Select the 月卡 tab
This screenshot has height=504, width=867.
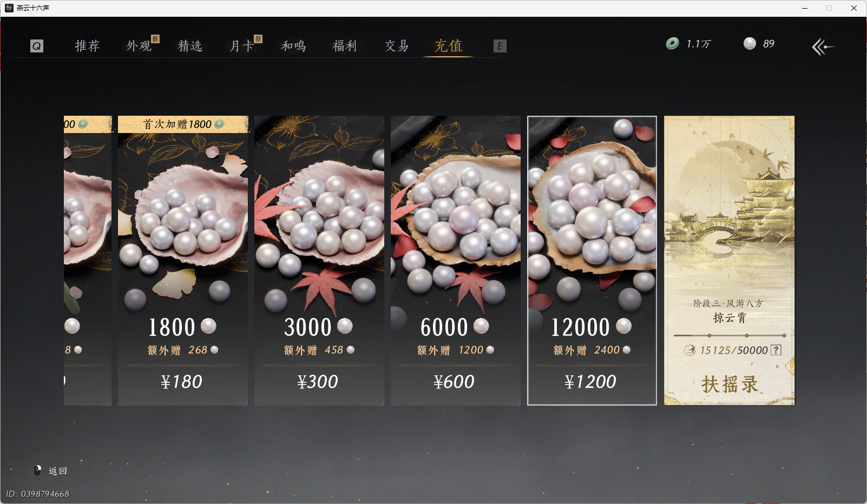click(241, 46)
